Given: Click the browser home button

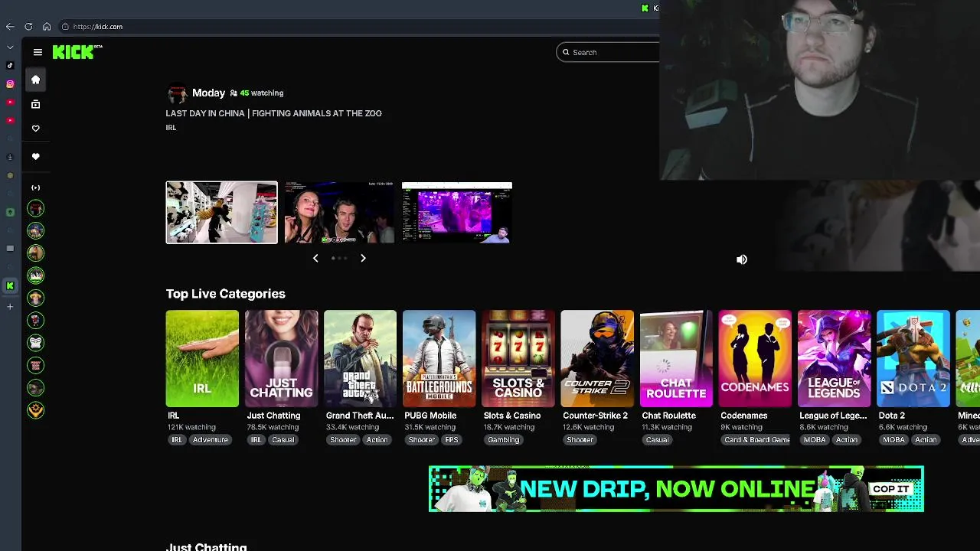Looking at the screenshot, I should coord(47,27).
